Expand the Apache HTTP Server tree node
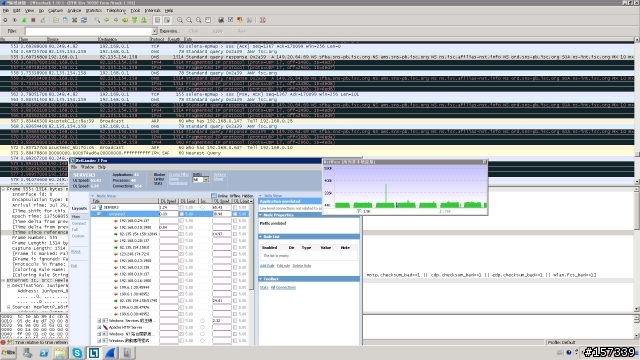Viewport: 640px width, 360px height. (x=99, y=327)
